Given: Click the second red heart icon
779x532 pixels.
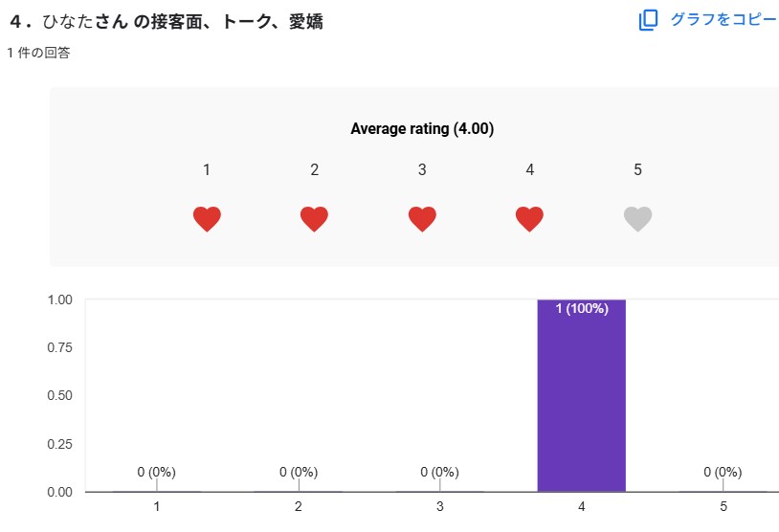Looking at the screenshot, I should pos(314,219).
